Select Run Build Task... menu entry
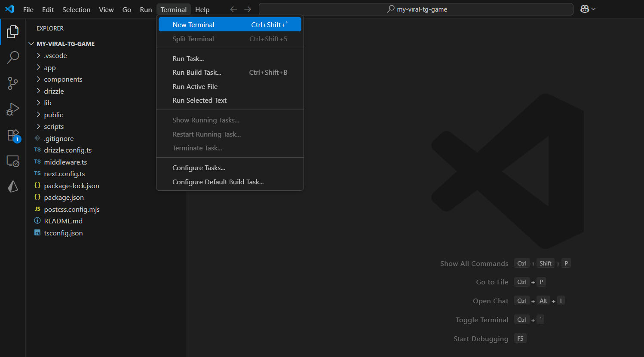The height and width of the screenshot is (357, 644). tap(230, 72)
